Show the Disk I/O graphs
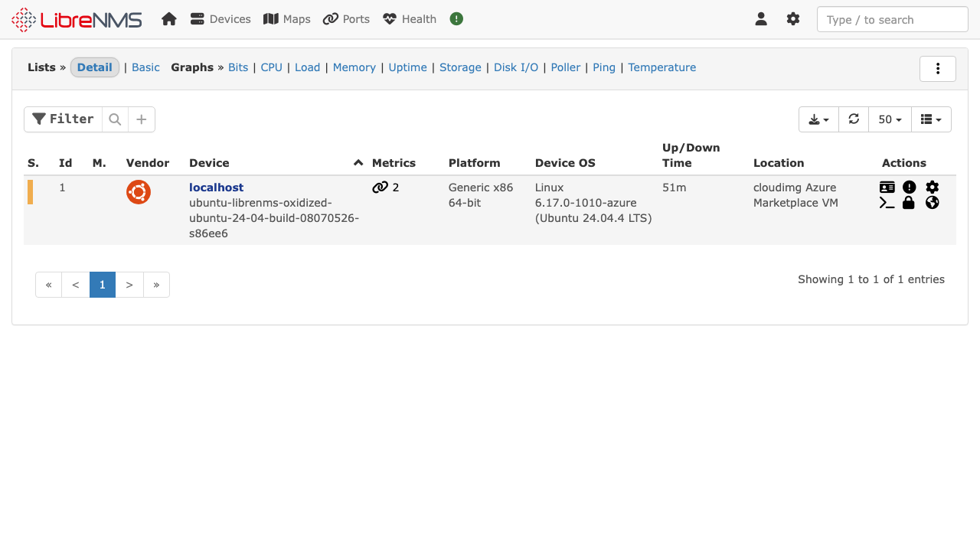980x551 pixels. tap(516, 67)
